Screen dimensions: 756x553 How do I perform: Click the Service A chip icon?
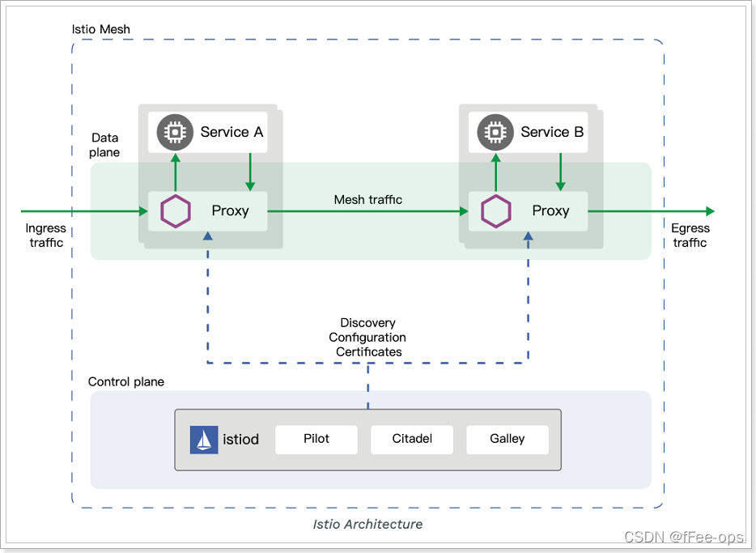coord(175,132)
